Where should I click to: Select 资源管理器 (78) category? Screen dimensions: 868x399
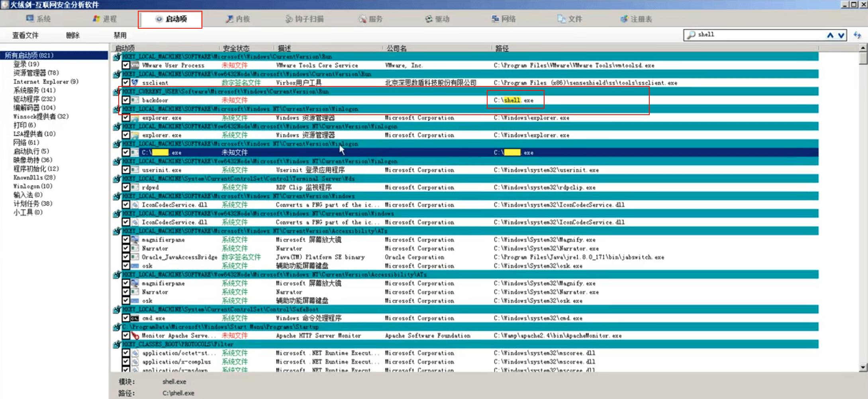(x=36, y=73)
